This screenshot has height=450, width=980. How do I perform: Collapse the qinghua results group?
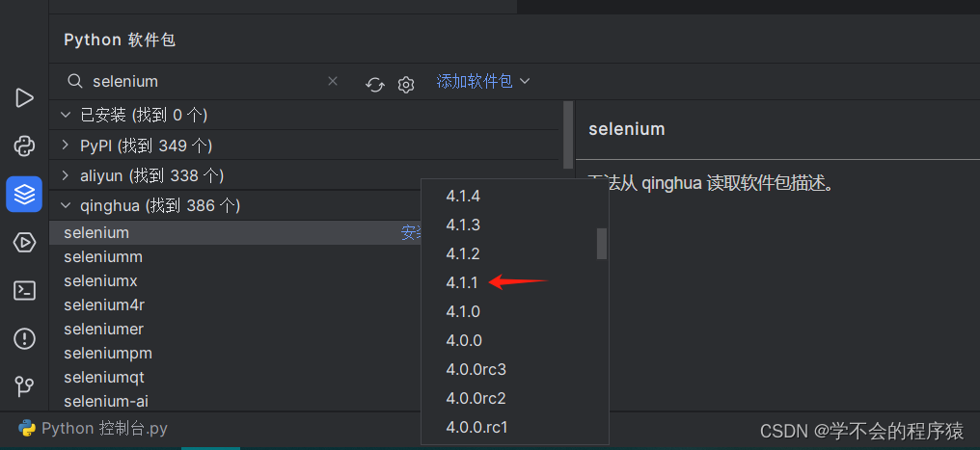pyautogui.click(x=65, y=205)
